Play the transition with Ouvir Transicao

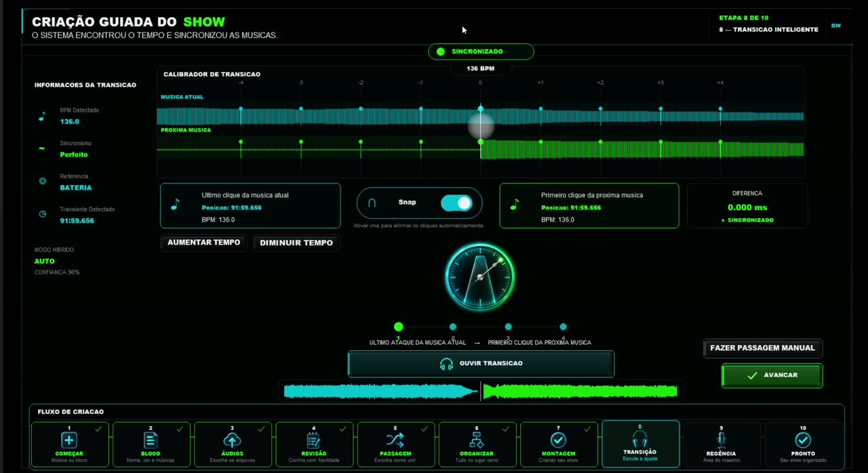tap(481, 363)
